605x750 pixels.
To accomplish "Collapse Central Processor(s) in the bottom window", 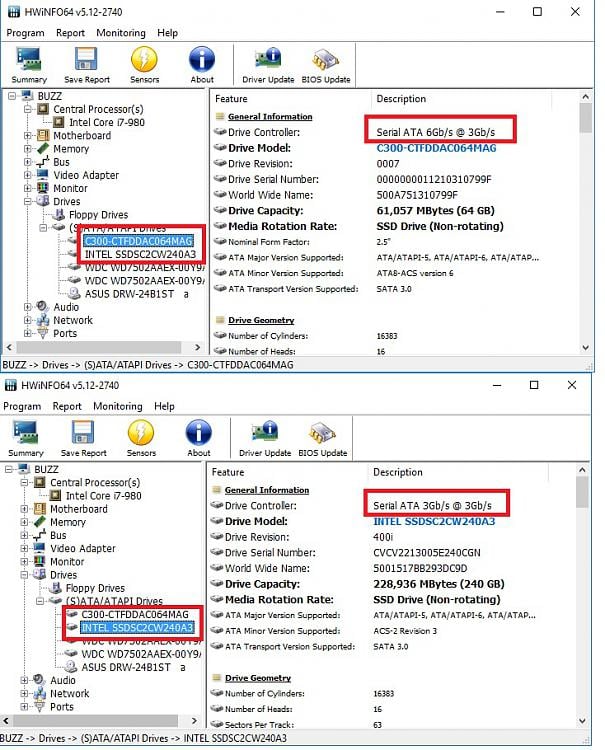I will (x=24, y=483).
